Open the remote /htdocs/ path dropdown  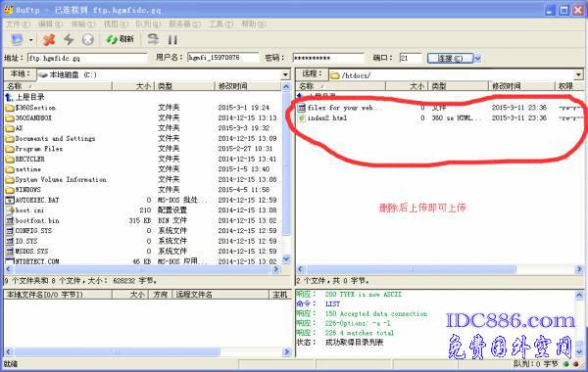[x=578, y=75]
